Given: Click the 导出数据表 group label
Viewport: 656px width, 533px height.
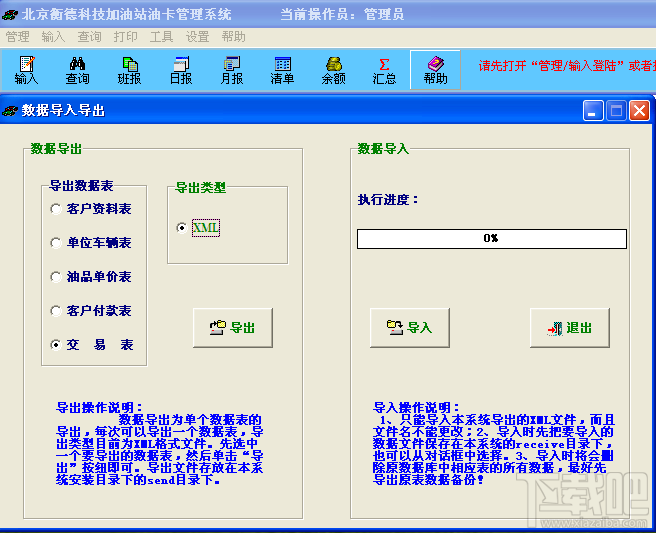Looking at the screenshot, I should pos(81,185).
